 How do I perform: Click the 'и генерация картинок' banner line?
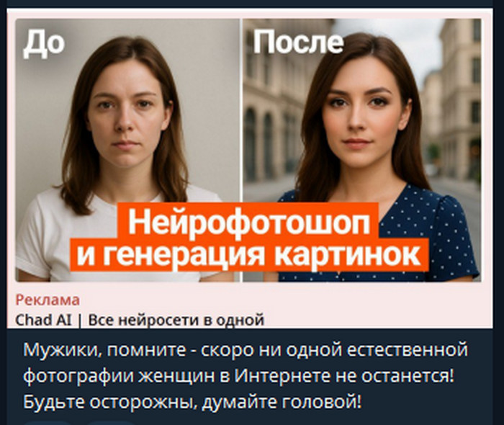point(249,254)
